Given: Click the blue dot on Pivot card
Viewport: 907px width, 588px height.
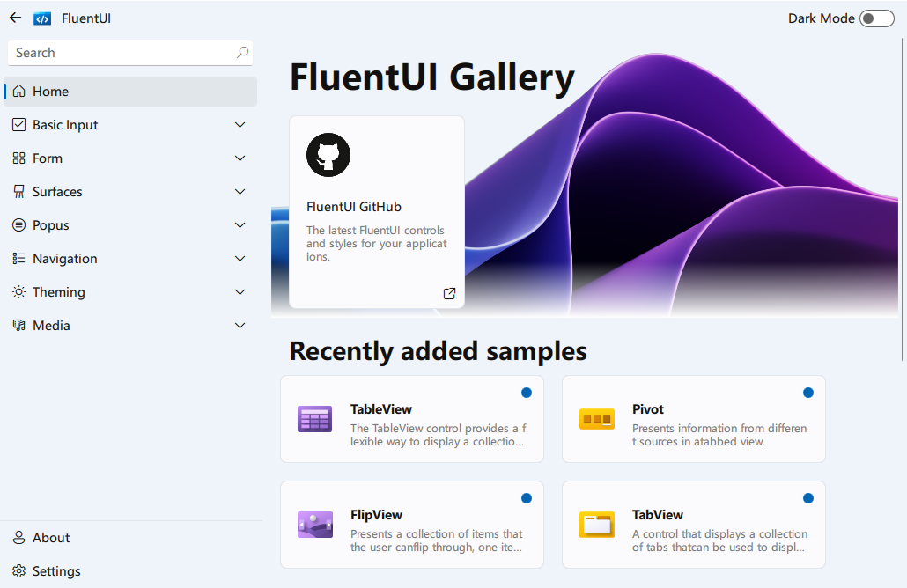Looking at the screenshot, I should pyautogui.click(x=808, y=393).
